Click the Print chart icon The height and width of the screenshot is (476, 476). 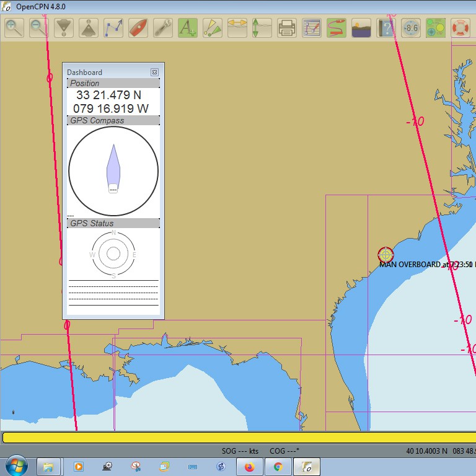(286, 28)
